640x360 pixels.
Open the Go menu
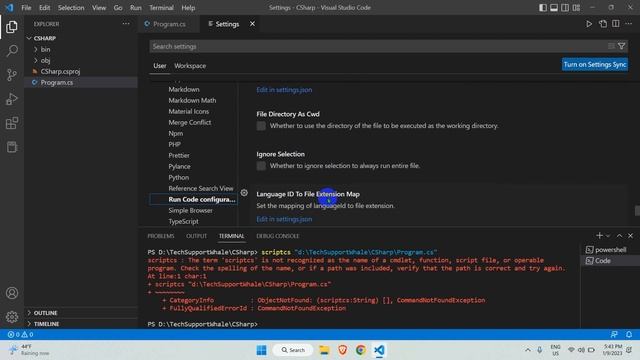point(118,8)
